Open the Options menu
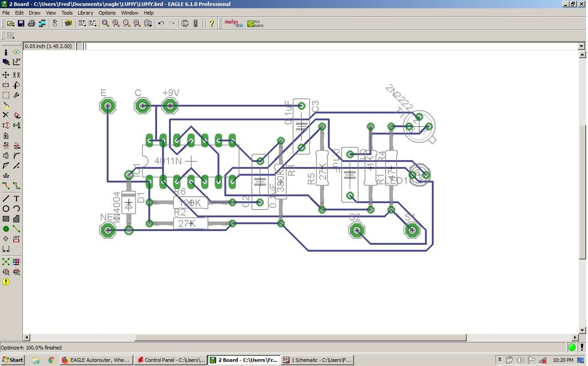This screenshot has height=366, width=588. [107, 13]
